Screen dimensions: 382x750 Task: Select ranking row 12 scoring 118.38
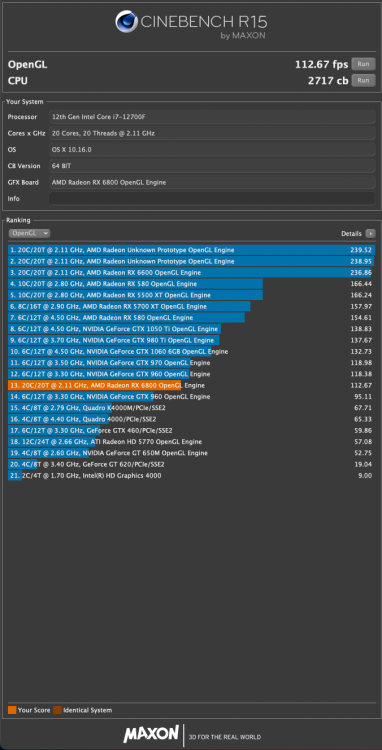192,374
